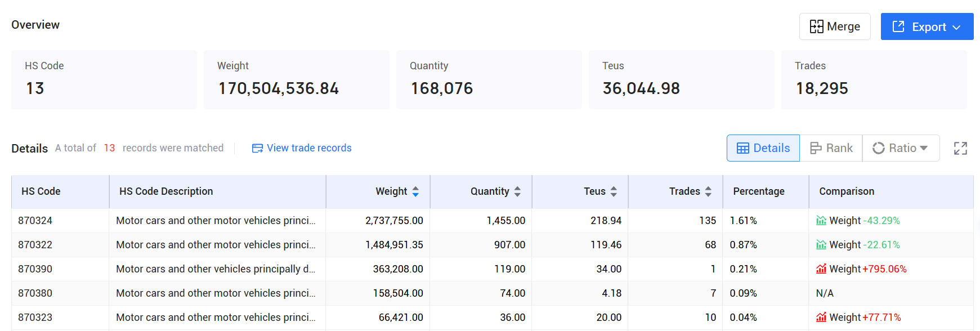Screen dimensions: 980x331
Task: Click the Teus value 119.46
Action: coord(606,245)
